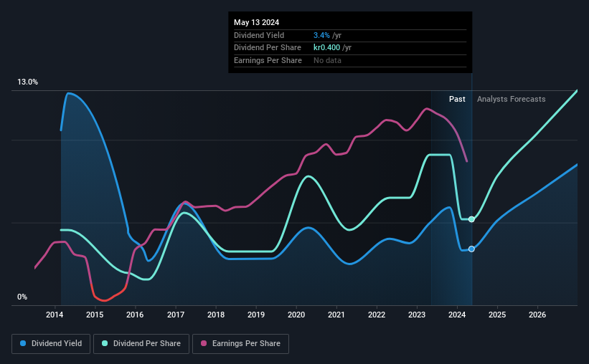Click the 2014 x-axis label

pos(55,315)
